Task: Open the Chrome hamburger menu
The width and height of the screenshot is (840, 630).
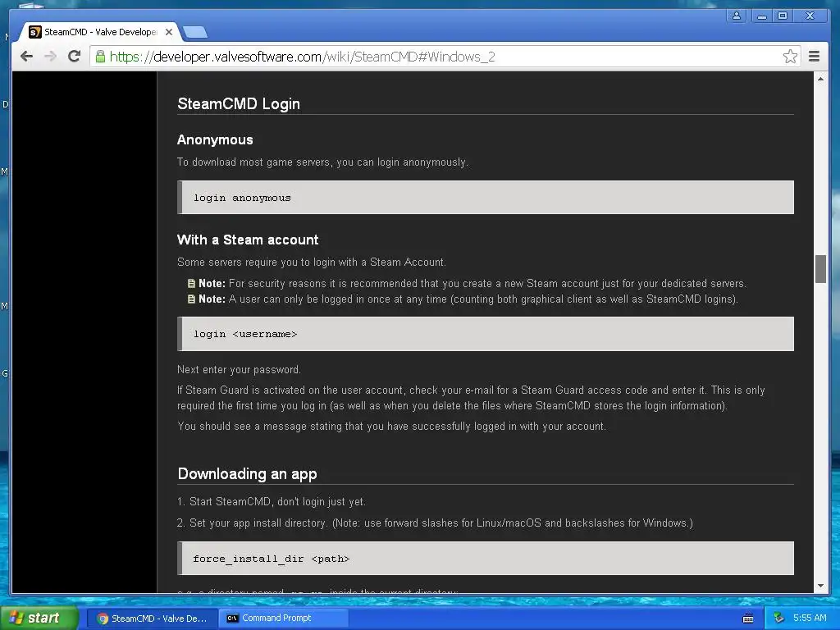Action: point(814,57)
